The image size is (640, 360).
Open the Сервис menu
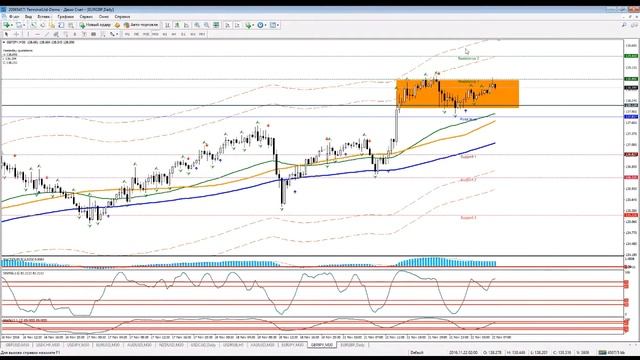click(86, 17)
